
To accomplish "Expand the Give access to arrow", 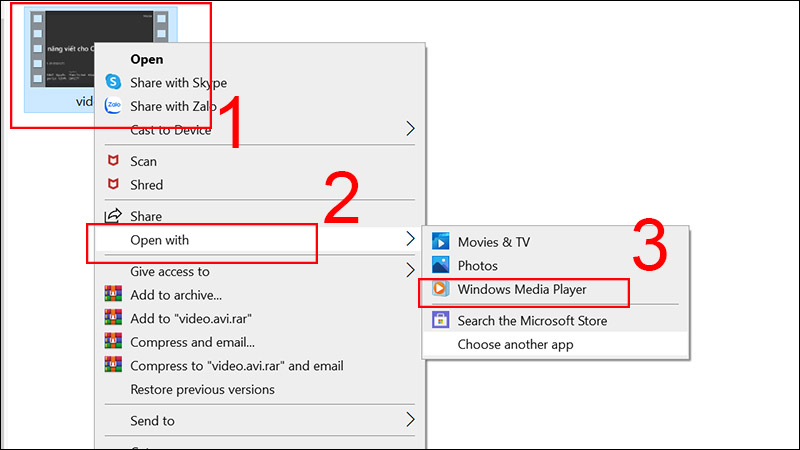I will [x=410, y=270].
